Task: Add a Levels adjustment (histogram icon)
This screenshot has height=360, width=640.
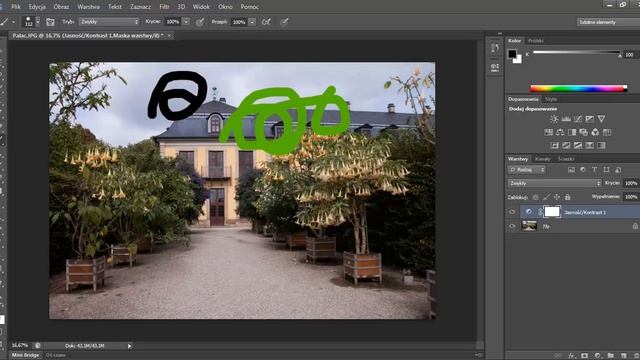Action: pyautogui.click(x=566, y=119)
